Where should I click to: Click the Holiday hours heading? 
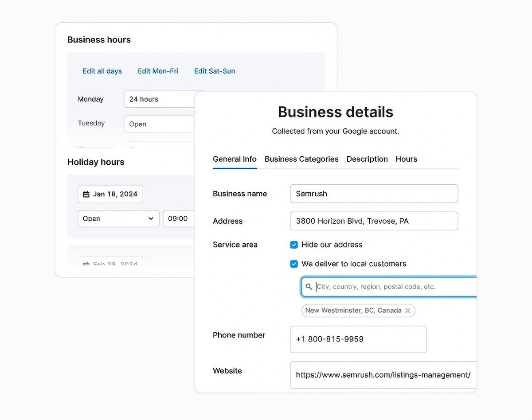96,162
